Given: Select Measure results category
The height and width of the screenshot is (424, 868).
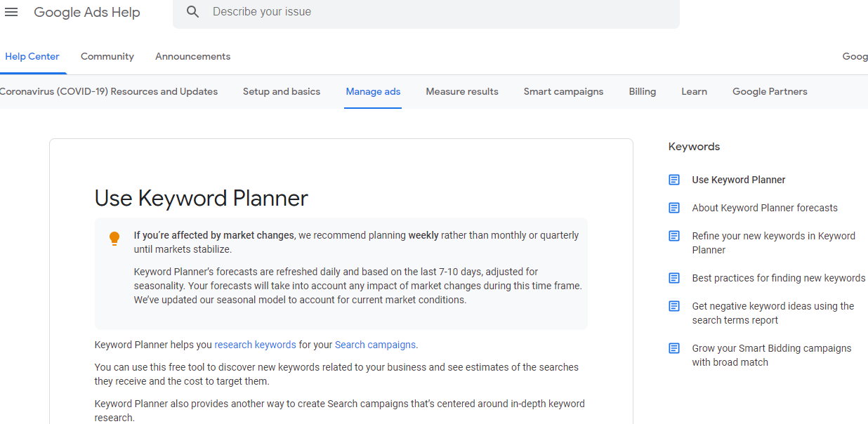Looking at the screenshot, I should point(462,91).
